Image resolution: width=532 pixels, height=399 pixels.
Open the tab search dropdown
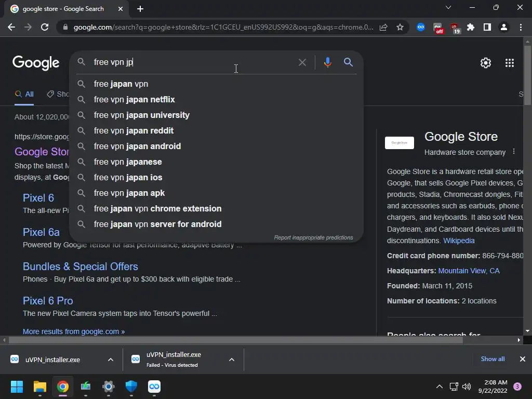448,7
